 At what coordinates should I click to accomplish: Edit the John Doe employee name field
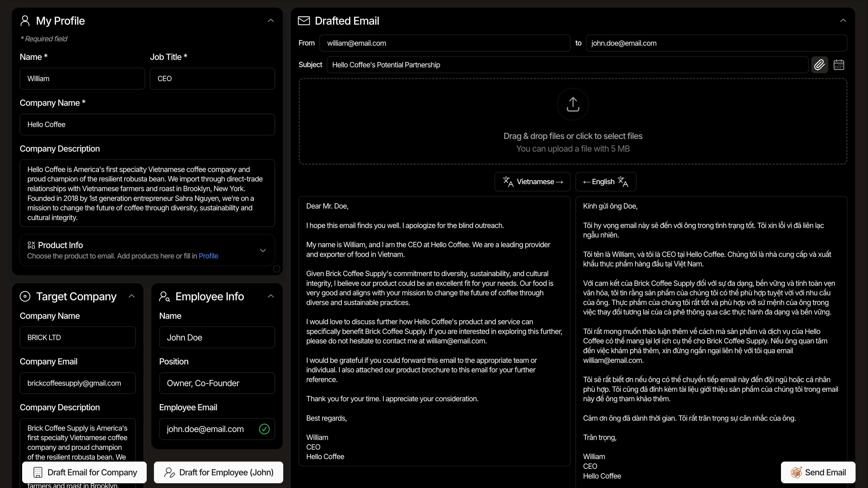pyautogui.click(x=217, y=337)
